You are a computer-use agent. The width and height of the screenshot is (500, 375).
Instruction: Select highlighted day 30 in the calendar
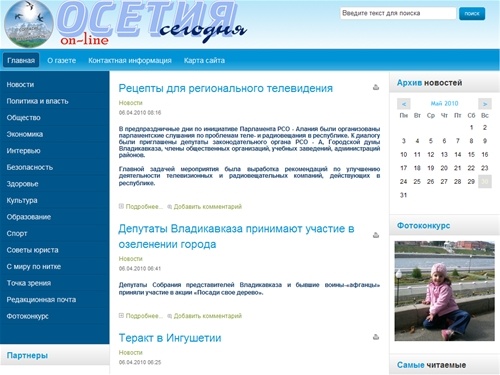tap(485, 181)
